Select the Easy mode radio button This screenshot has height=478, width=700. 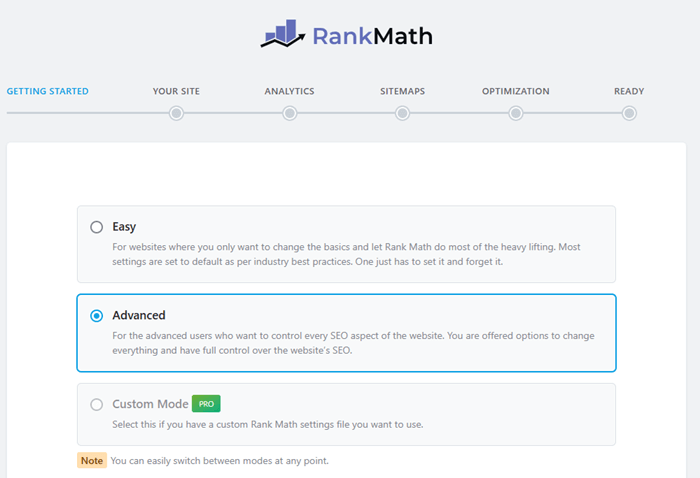[x=96, y=227]
